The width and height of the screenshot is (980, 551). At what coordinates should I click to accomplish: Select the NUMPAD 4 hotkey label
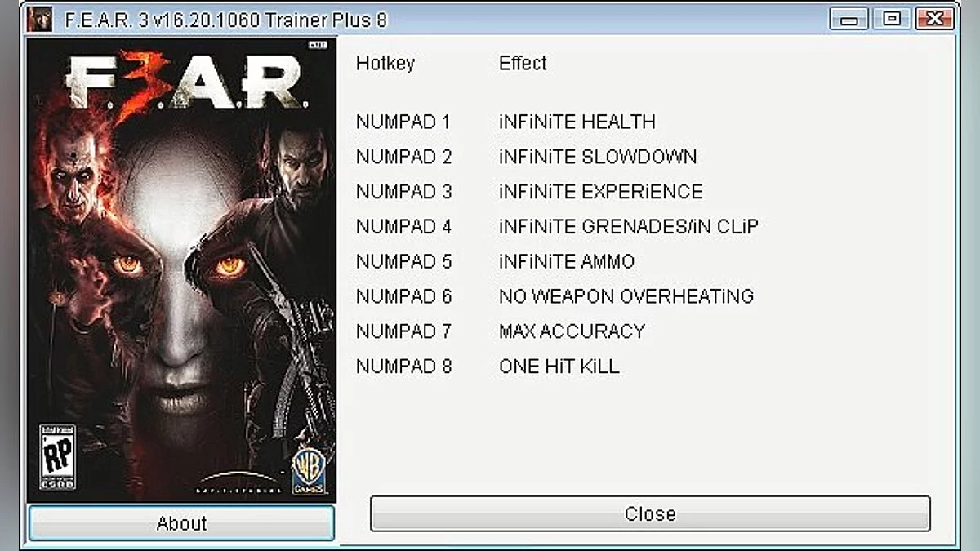(403, 226)
